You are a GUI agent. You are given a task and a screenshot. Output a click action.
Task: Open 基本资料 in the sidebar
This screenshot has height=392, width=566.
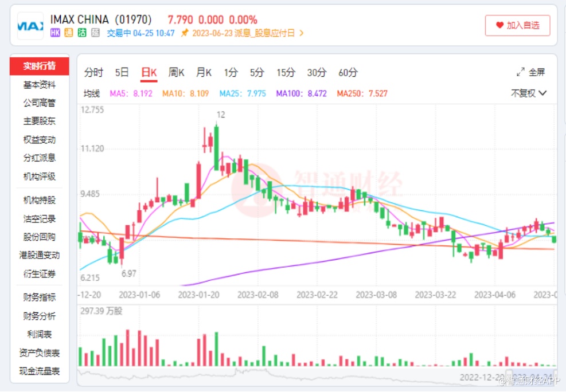tap(40, 85)
